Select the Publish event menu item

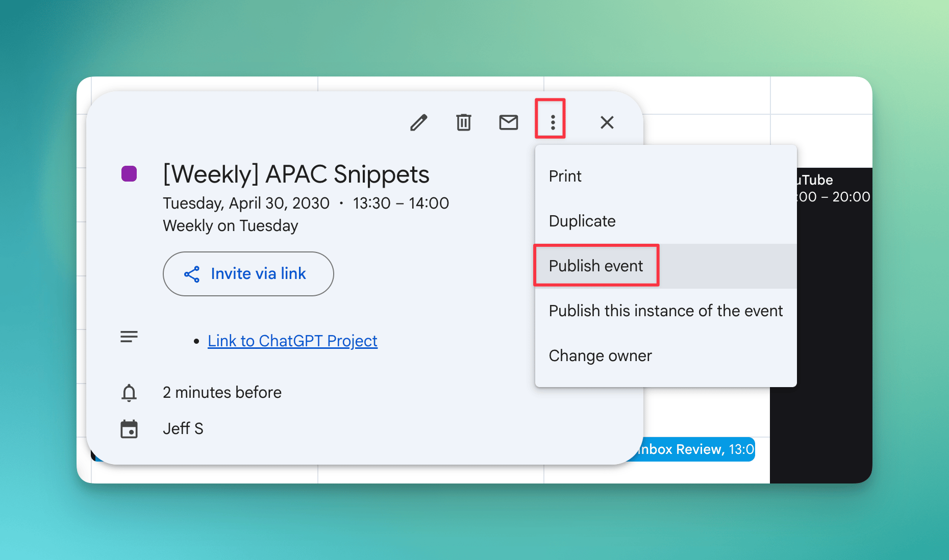point(596,266)
